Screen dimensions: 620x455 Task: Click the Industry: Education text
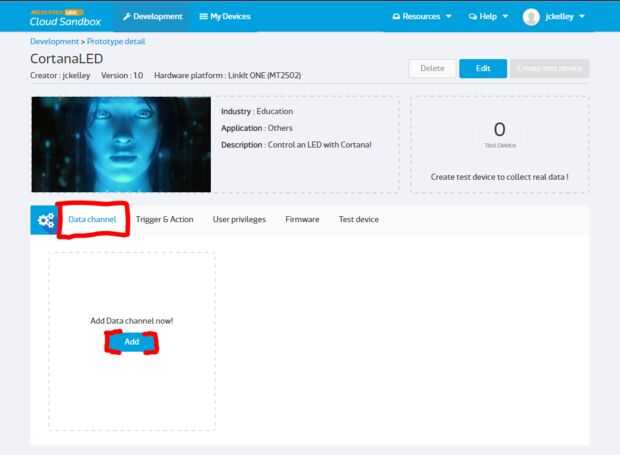point(257,111)
